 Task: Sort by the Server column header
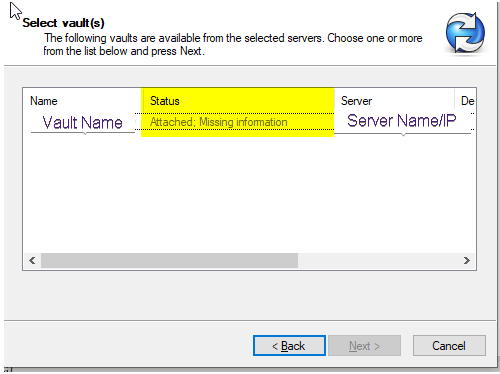394,101
